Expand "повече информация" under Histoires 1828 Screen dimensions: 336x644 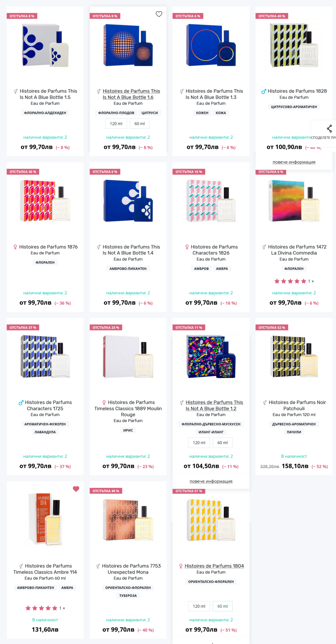coord(294,162)
